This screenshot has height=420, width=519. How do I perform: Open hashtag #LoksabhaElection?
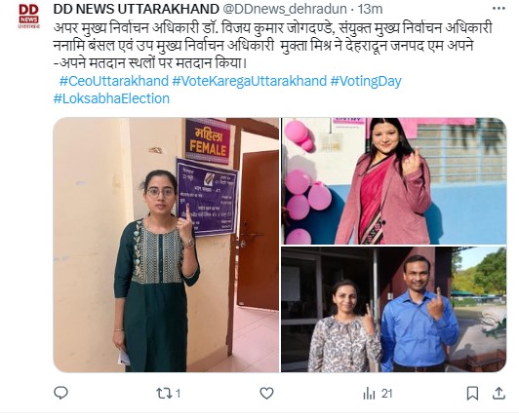111,98
